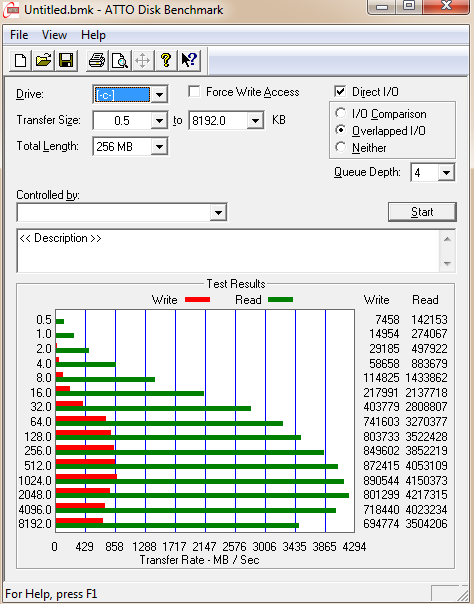
Task: Open Print Preview magnifier icon
Action: (x=120, y=60)
